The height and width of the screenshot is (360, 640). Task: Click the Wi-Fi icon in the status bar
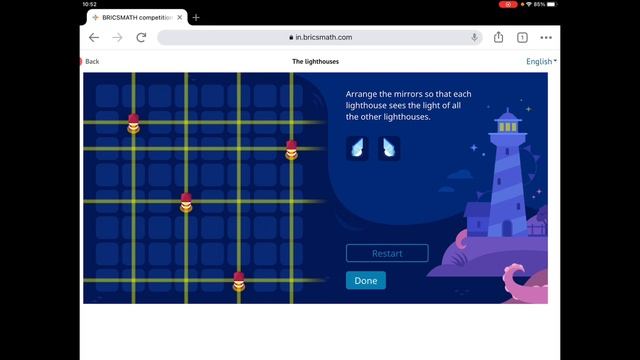pyautogui.click(x=529, y=4)
